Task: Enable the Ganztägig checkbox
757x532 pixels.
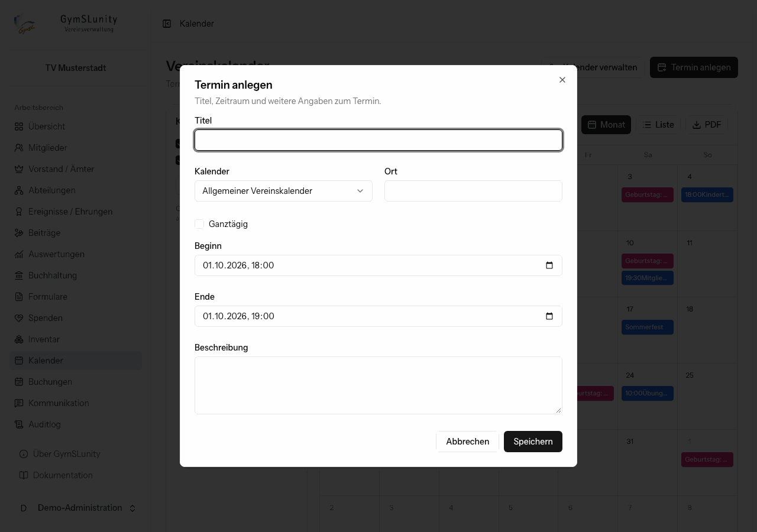Action: click(199, 224)
